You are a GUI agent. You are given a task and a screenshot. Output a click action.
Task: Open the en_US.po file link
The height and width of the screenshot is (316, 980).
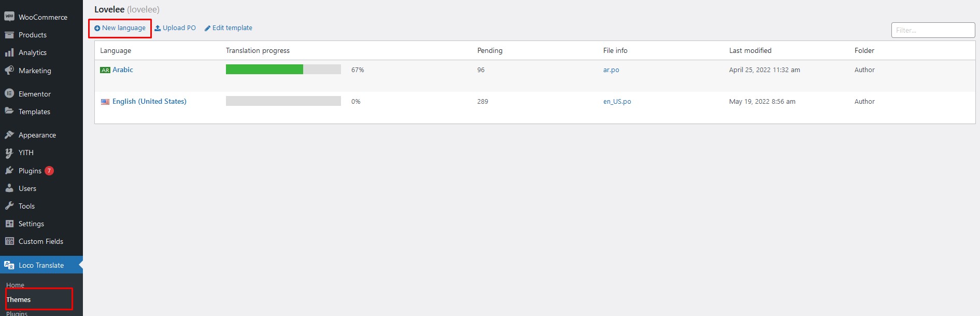(617, 102)
